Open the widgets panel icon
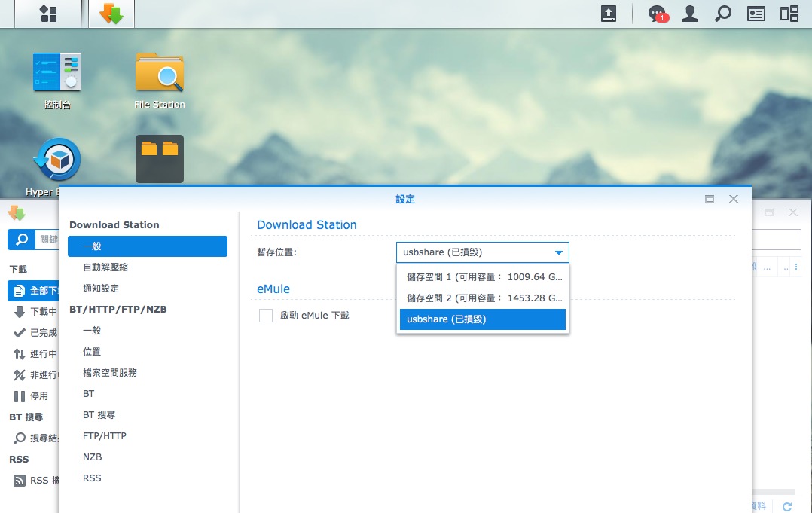This screenshot has width=812, height=513. coord(756,14)
